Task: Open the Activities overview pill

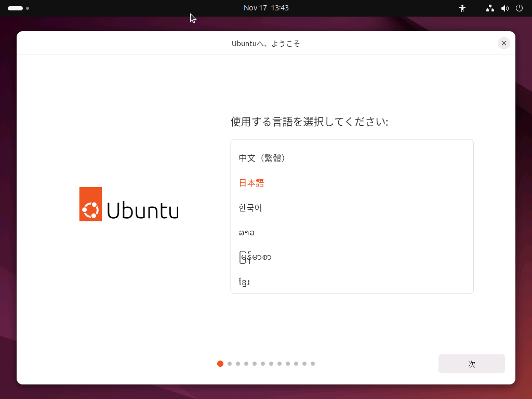Action: [x=16, y=8]
